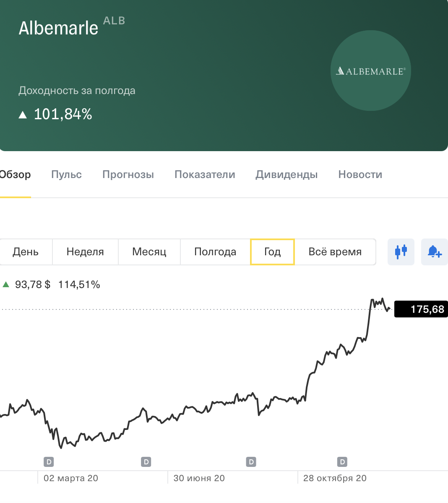The width and height of the screenshot is (448, 503).
Task: Click dividend marker near 02 марта 20
Action: point(49,462)
